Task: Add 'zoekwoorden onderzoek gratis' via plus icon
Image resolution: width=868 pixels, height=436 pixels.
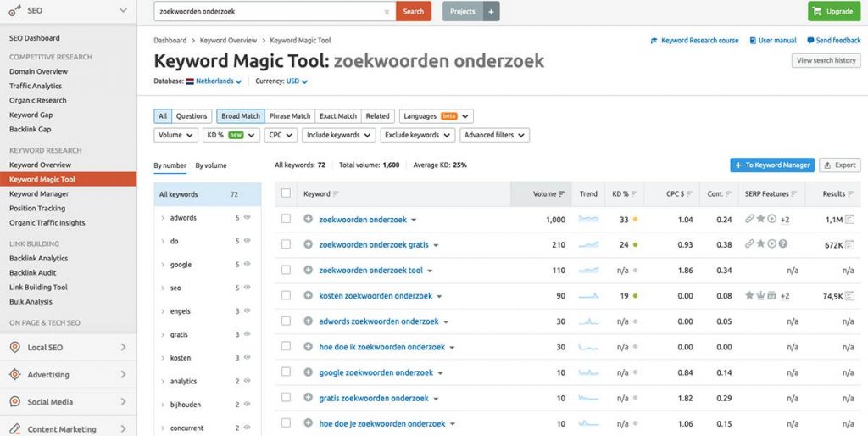Action: pyautogui.click(x=309, y=245)
